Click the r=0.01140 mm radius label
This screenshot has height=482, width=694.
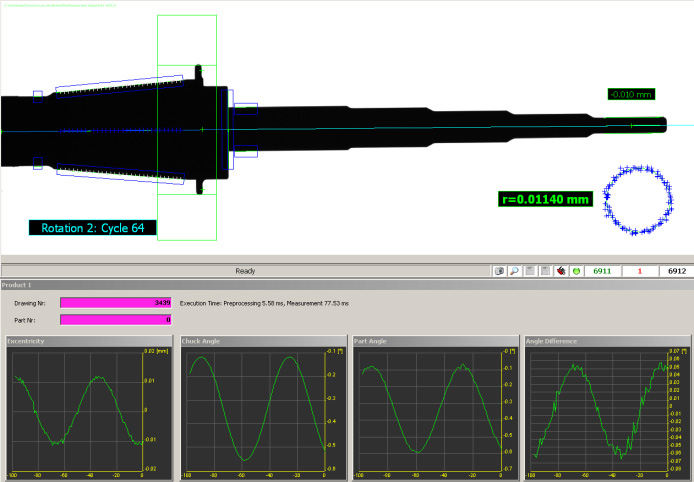point(545,199)
